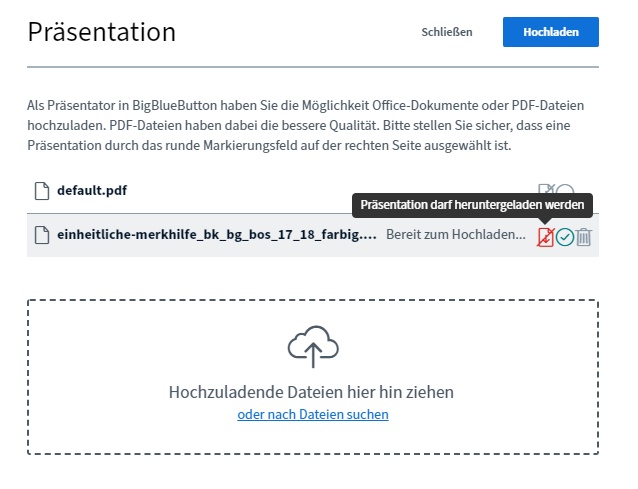Select einheitliche-merkhilfe as current presentation
Viewport: 638px width, 489px height.
pos(565,237)
